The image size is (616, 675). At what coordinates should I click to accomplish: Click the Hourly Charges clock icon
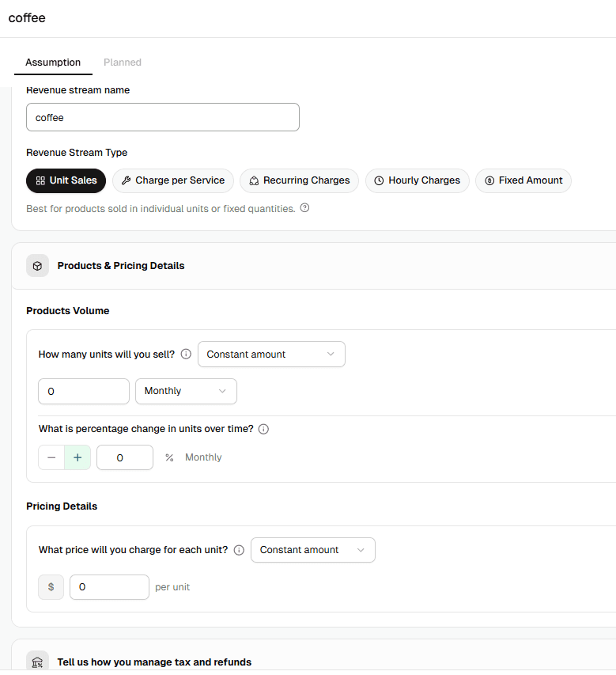pos(379,180)
